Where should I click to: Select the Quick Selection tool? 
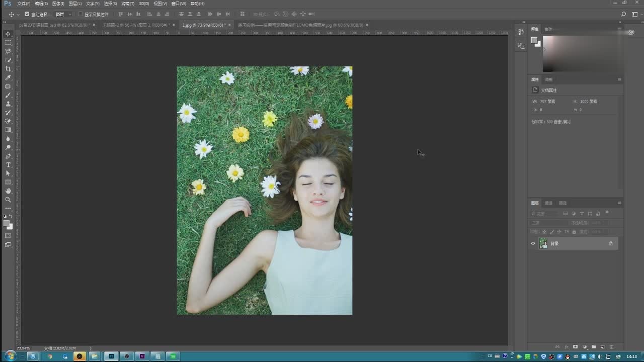point(8,60)
